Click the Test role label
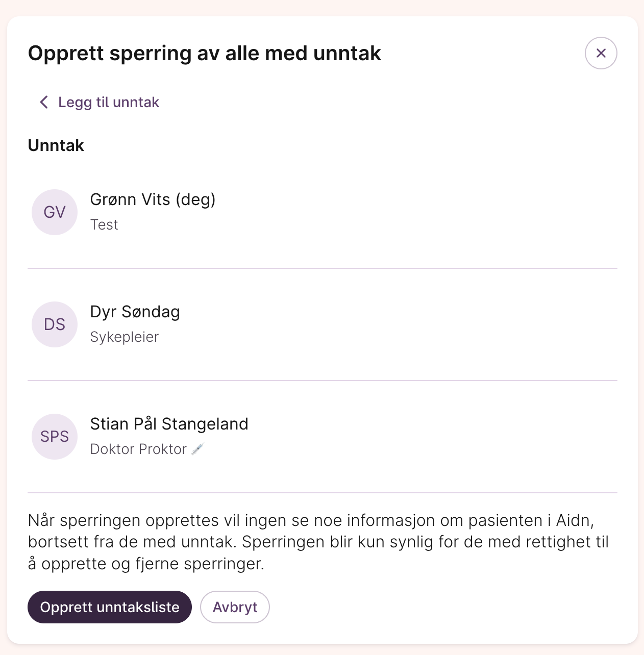This screenshot has width=644, height=655. pos(104,225)
